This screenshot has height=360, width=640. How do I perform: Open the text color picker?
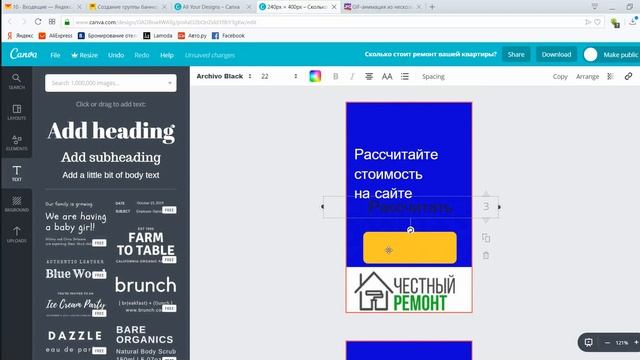315,76
